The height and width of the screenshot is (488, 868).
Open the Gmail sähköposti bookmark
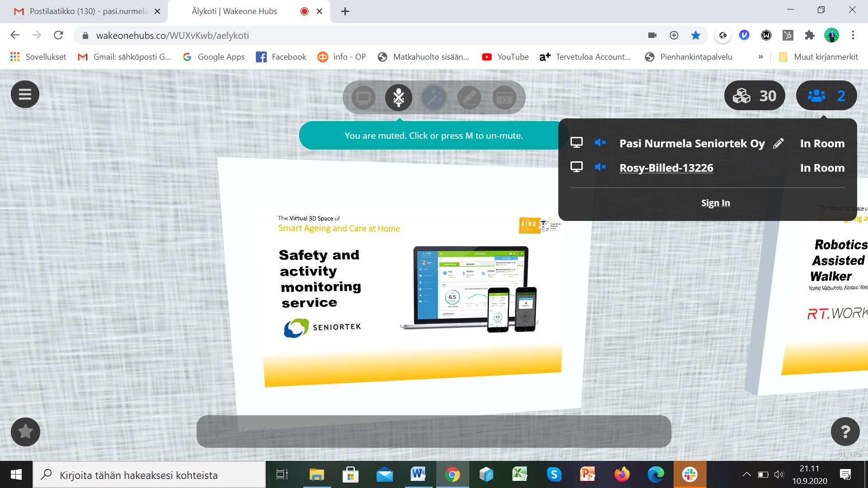pos(124,57)
